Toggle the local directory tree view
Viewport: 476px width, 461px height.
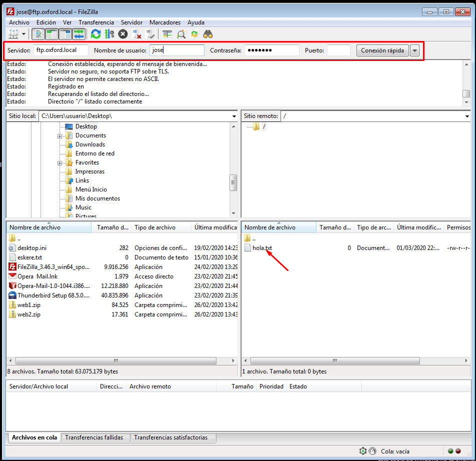point(51,34)
